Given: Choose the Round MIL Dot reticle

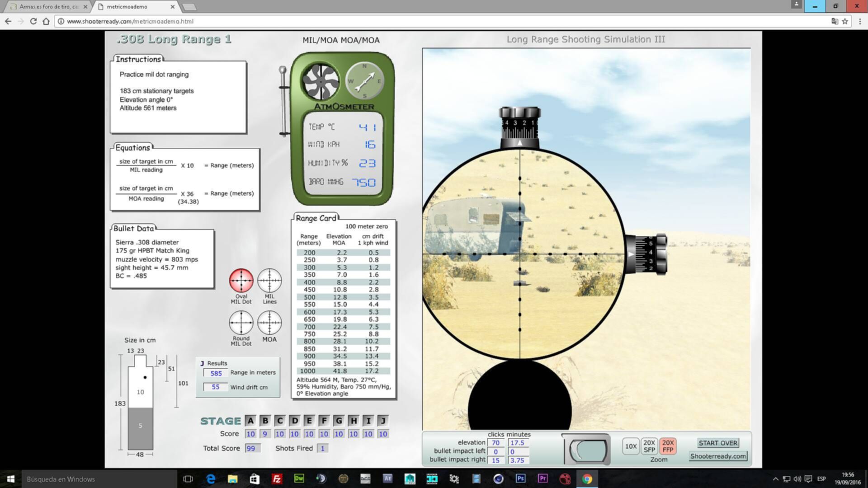Looking at the screenshot, I should click(241, 323).
